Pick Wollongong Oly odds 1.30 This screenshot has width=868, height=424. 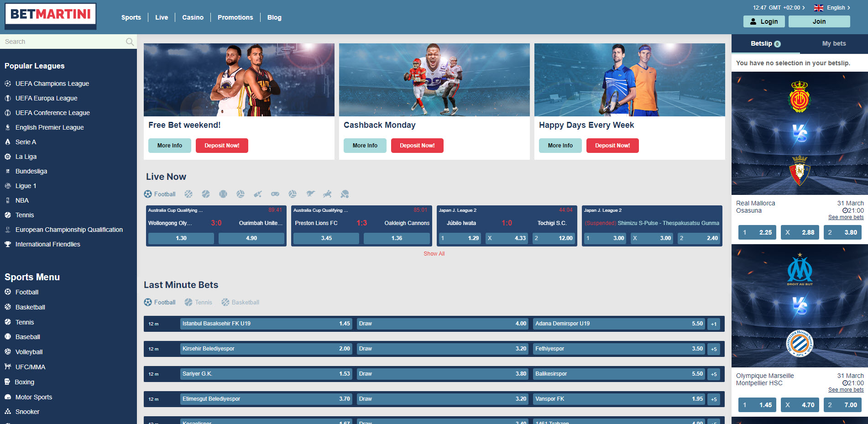click(x=181, y=238)
